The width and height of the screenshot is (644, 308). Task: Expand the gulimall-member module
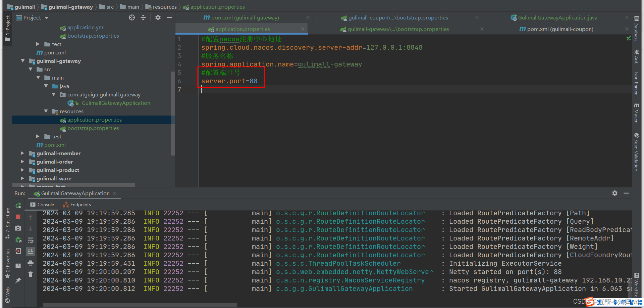point(22,153)
